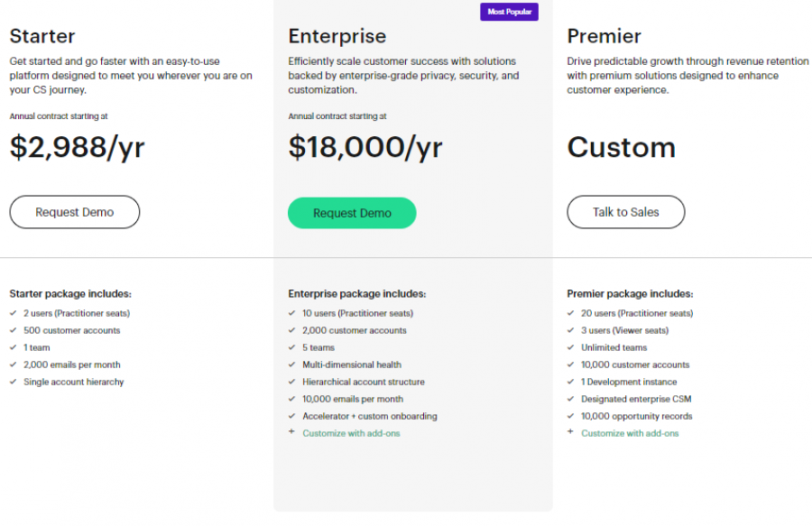
Task: Click green Request Demo button for Enterprise
Action: coord(352,213)
